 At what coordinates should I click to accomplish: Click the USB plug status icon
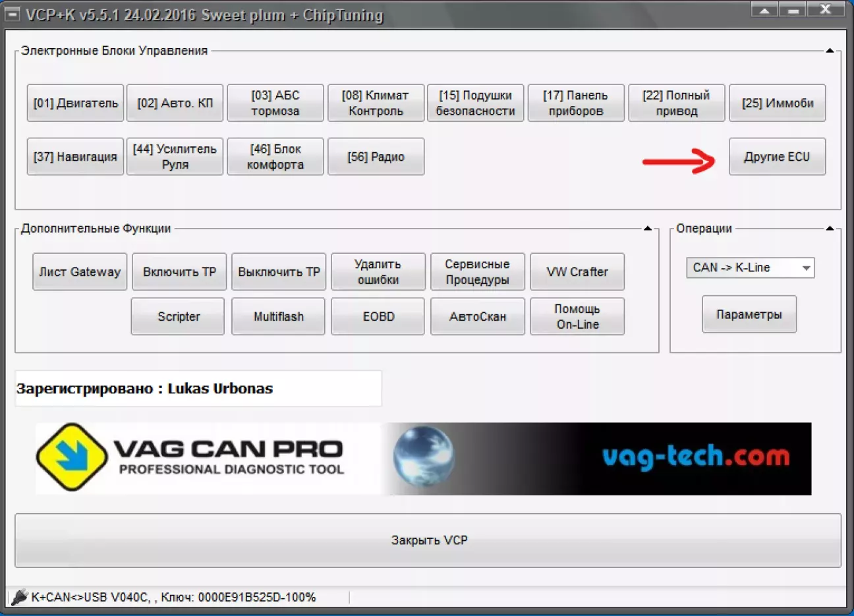(x=19, y=597)
